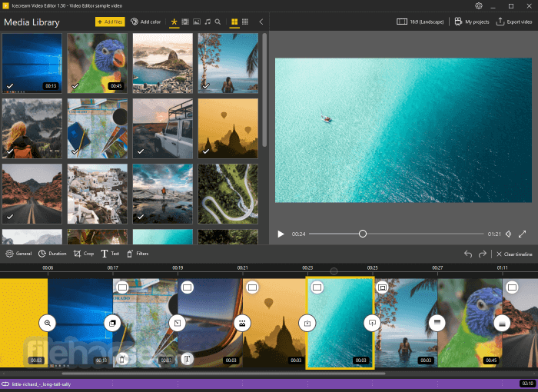Click the fit-mode icon on balloon timeline clip
The width and height of the screenshot is (538, 392).
[x=253, y=287]
